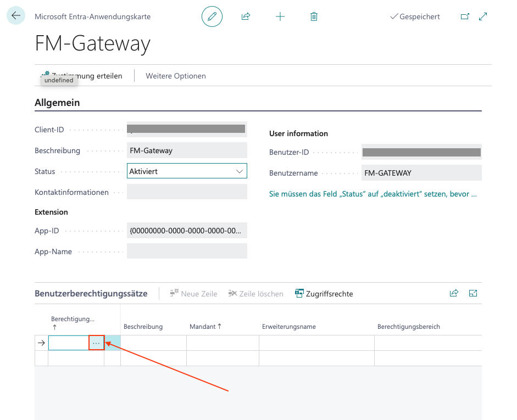Click Zeile löschen in the subpage toolbar
517x420 pixels.
tap(256, 294)
